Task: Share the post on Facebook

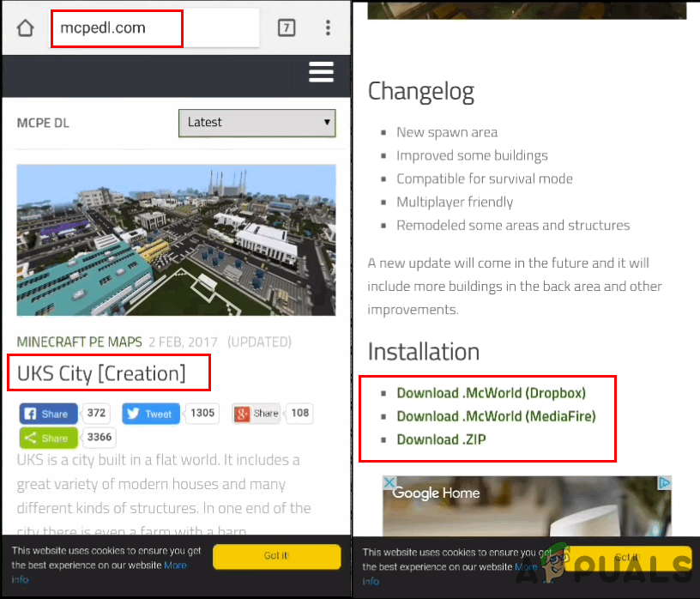Action: tap(48, 414)
